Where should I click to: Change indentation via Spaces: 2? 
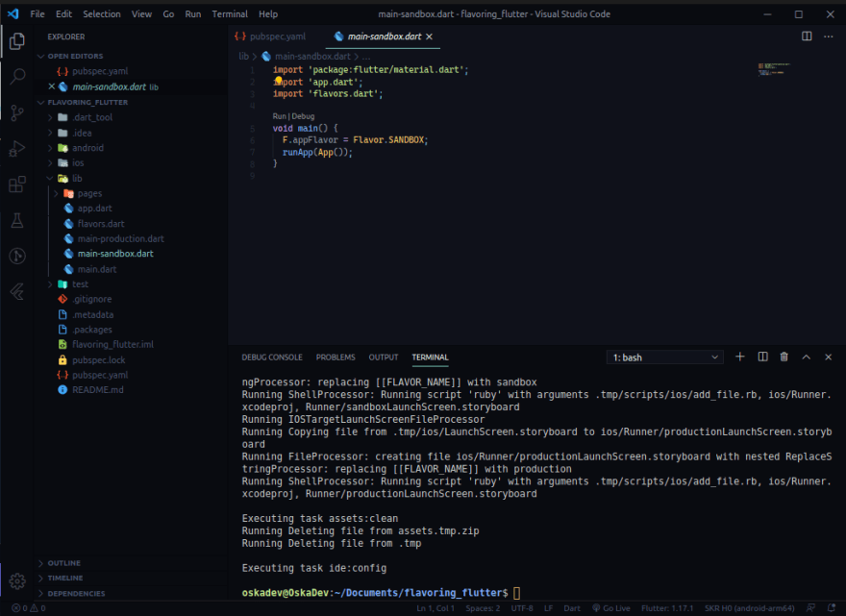[x=483, y=608]
